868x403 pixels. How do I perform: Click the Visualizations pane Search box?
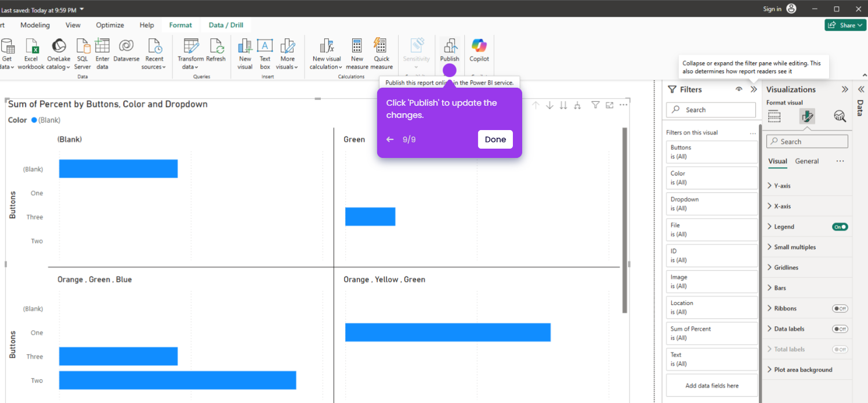(x=807, y=141)
